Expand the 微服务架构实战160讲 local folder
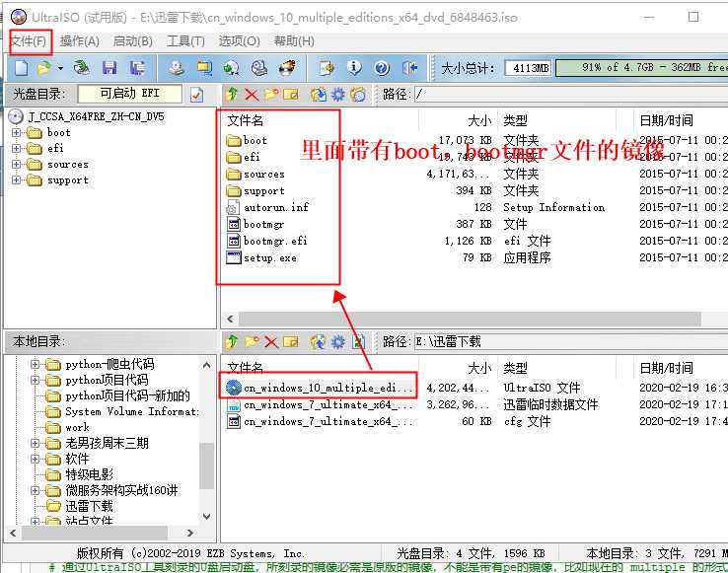This screenshot has width=728, height=573. pos(35,490)
